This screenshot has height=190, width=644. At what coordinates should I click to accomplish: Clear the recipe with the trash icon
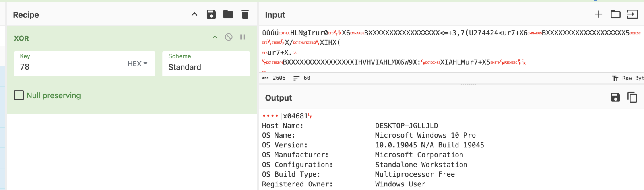pos(245,14)
